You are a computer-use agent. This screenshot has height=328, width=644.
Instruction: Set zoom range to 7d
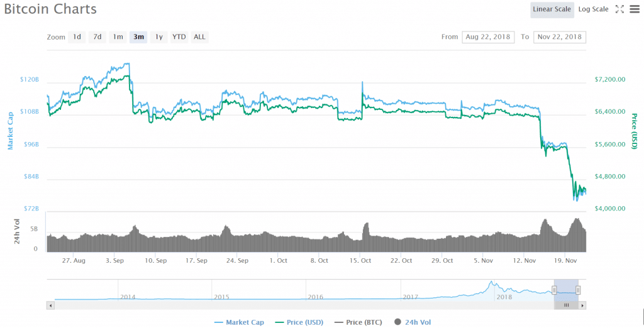coord(97,36)
